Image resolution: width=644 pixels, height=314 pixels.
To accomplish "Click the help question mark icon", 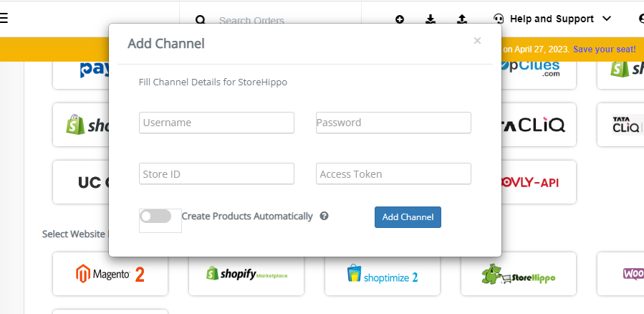I will (324, 216).
